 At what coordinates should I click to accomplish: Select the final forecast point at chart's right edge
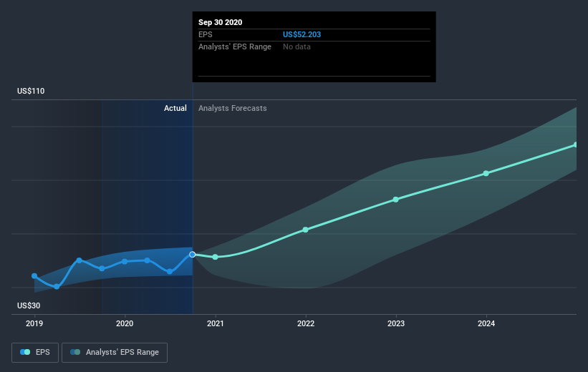[576, 145]
